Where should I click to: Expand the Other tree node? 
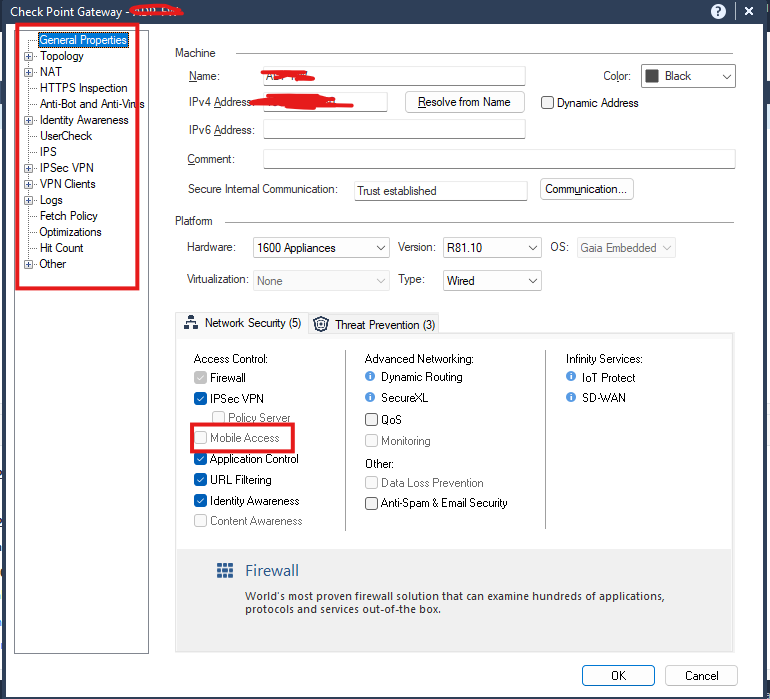pyautogui.click(x=28, y=264)
